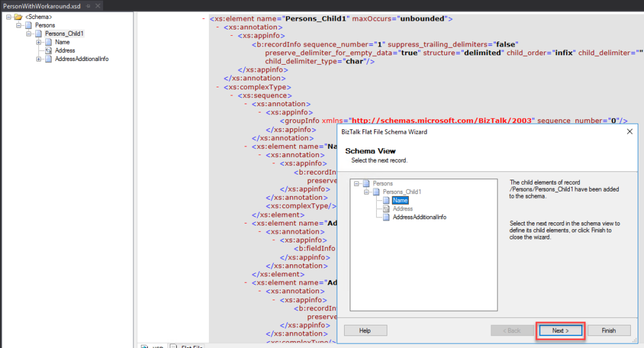644x348 pixels.
Task: Select the AddressAdditionalInfo label in the wizard tree
Action: click(x=419, y=217)
